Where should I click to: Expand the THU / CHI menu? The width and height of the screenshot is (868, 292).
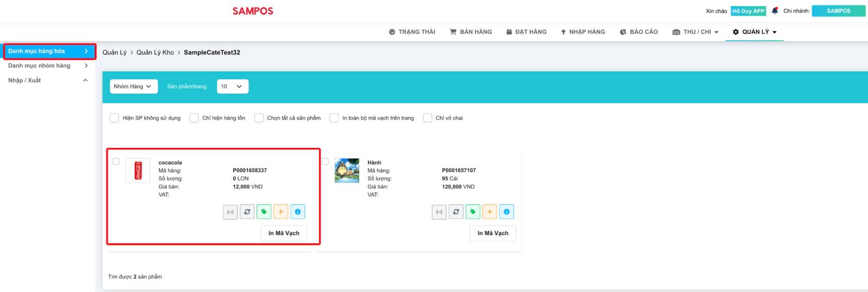tap(695, 32)
